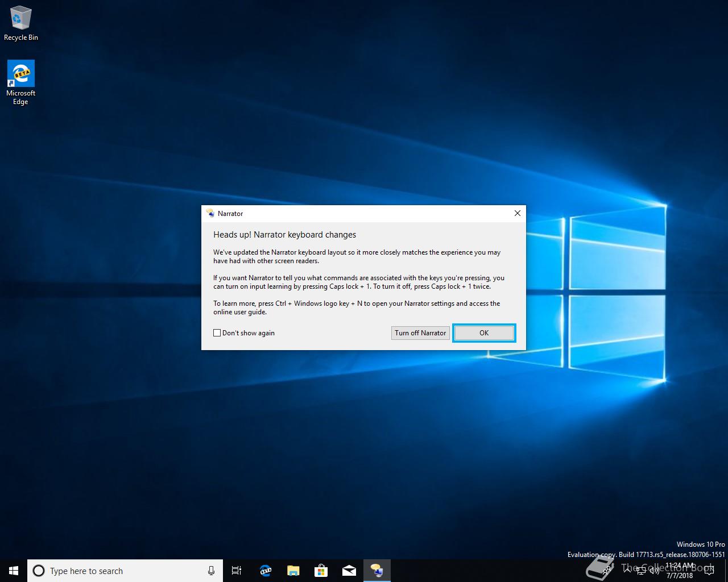Check Don't show again checkbox
The height and width of the screenshot is (582, 728).
click(217, 333)
